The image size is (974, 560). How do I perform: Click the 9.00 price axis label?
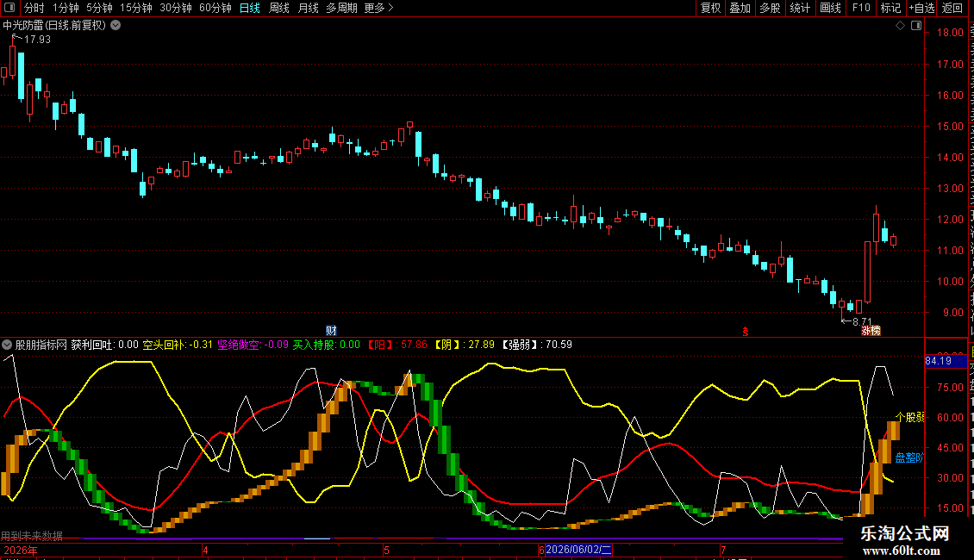952,312
